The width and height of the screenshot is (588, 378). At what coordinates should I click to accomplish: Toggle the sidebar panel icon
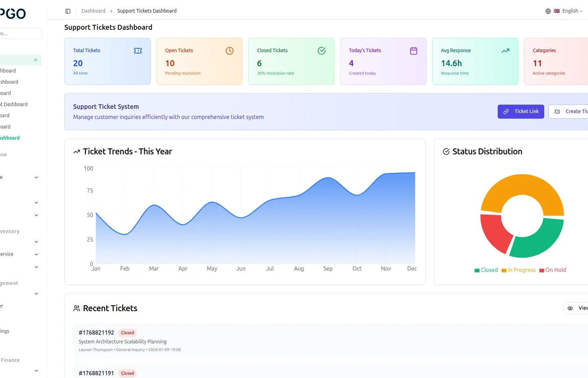click(68, 11)
